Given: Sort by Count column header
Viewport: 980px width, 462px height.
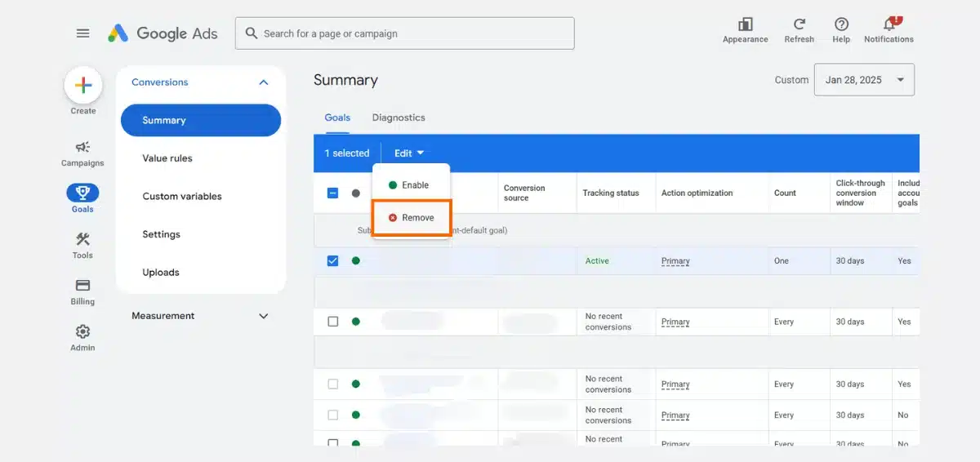Looking at the screenshot, I should (x=785, y=193).
